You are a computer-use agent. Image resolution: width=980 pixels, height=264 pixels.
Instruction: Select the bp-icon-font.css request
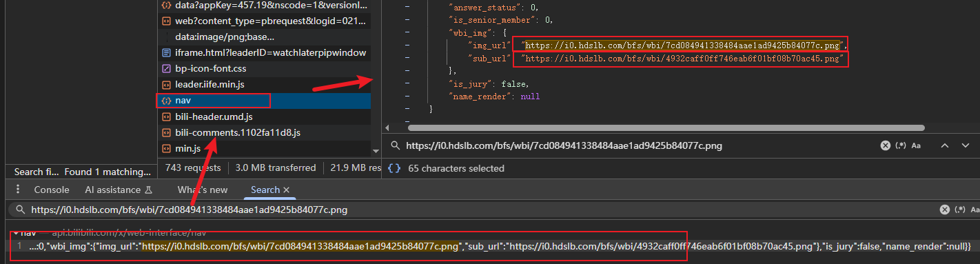pos(264,68)
